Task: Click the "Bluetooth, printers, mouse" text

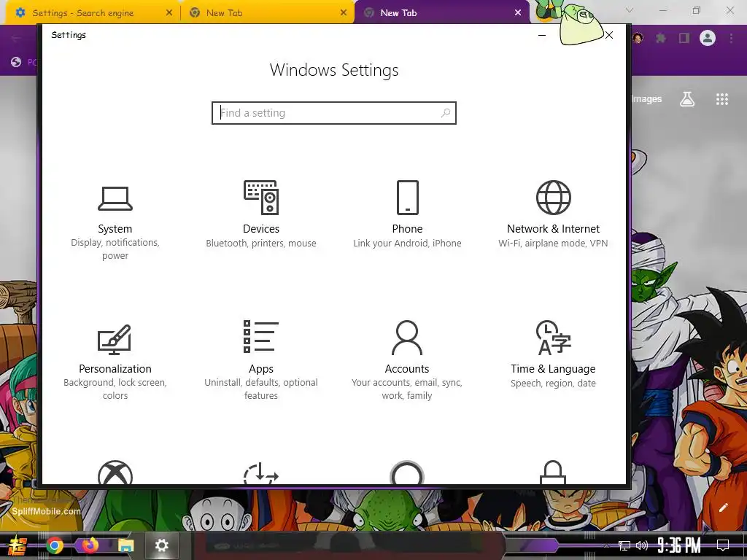Action: click(x=261, y=244)
